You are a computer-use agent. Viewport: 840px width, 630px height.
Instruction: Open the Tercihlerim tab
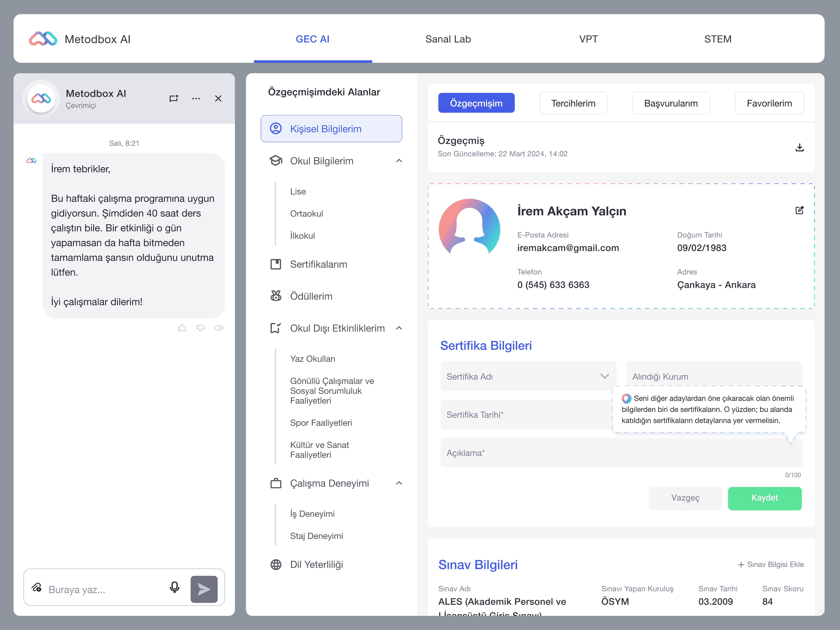coord(573,103)
